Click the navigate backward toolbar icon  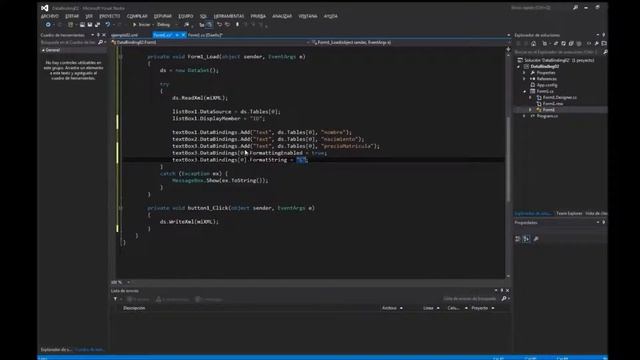tap(48, 25)
